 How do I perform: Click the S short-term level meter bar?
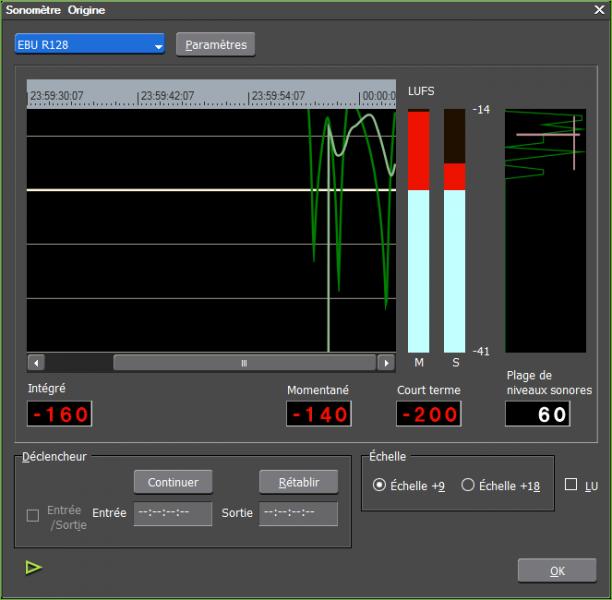pyautogui.click(x=454, y=231)
